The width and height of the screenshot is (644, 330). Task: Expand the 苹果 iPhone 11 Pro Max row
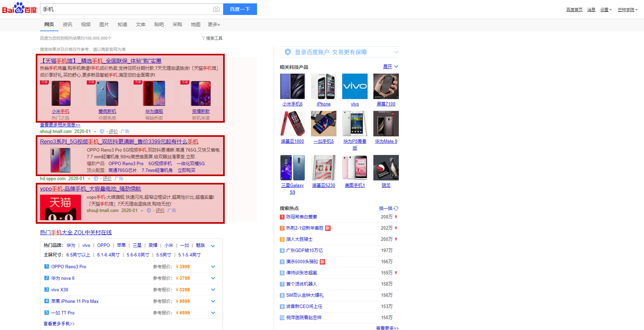coord(213,301)
